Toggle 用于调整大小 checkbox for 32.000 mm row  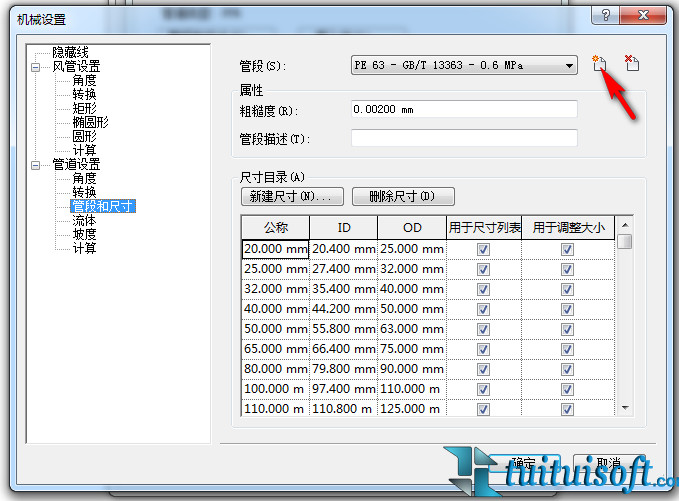(567, 289)
